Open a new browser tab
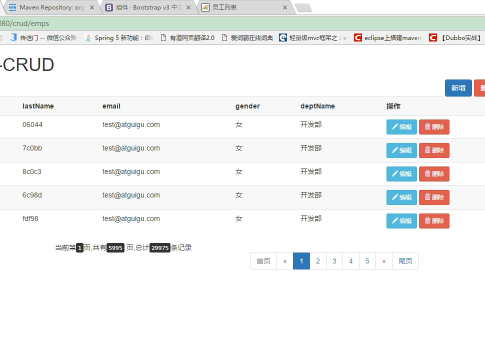The height and width of the screenshot is (364, 485). pyautogui.click(x=303, y=8)
